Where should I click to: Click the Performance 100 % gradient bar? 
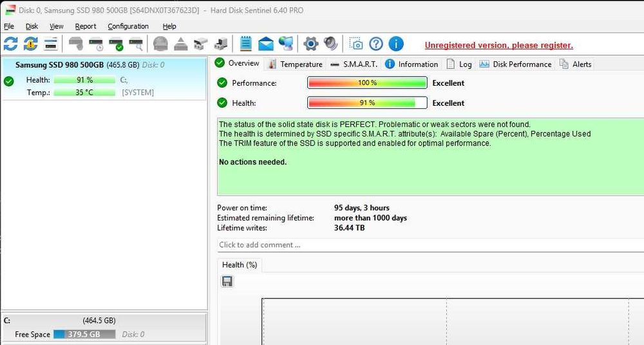point(367,83)
